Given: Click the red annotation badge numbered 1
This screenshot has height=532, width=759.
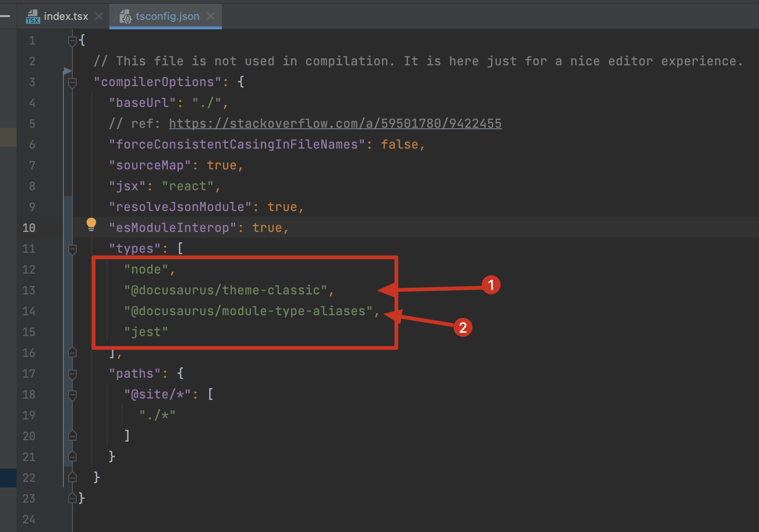Looking at the screenshot, I should tap(491, 285).
